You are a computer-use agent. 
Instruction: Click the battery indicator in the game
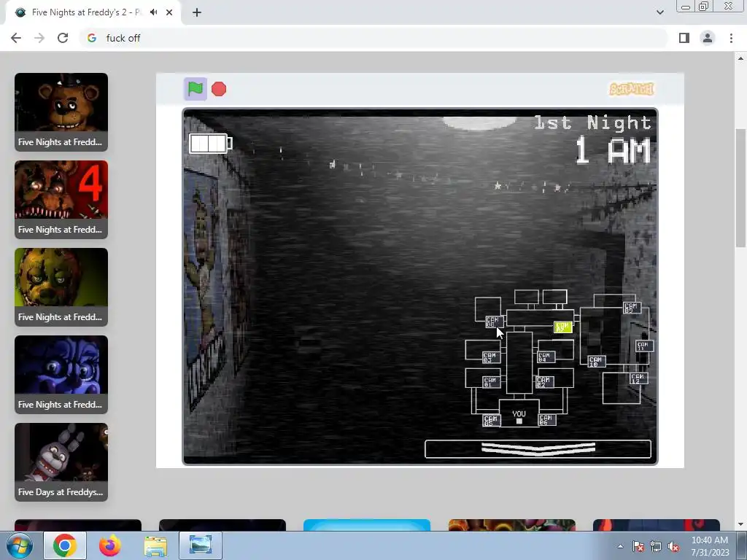[x=211, y=144]
